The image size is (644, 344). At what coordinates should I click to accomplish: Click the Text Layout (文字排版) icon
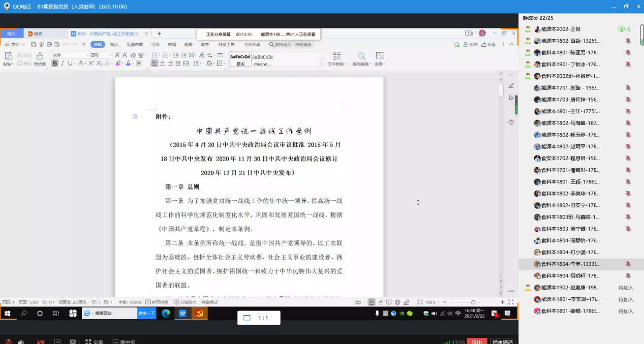pos(336,58)
